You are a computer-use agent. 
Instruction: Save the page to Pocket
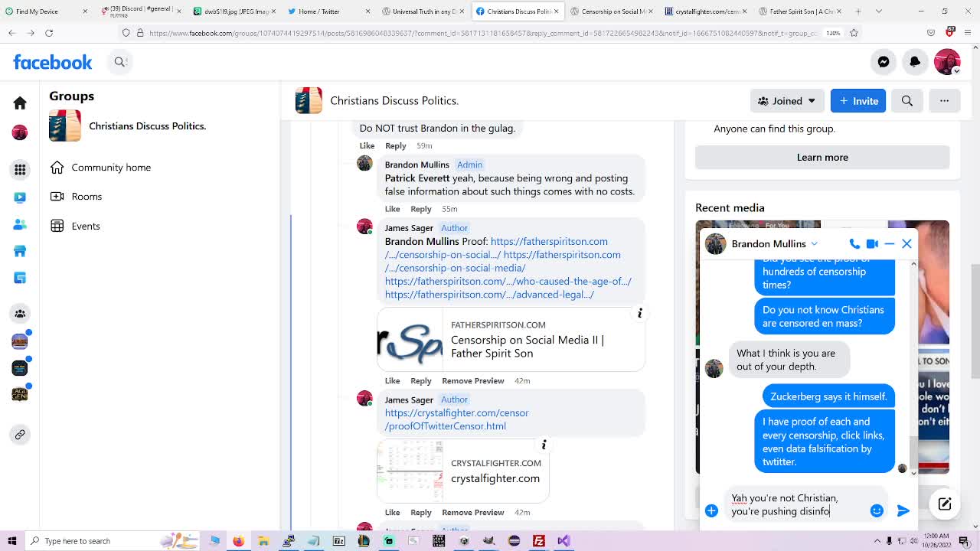click(931, 33)
